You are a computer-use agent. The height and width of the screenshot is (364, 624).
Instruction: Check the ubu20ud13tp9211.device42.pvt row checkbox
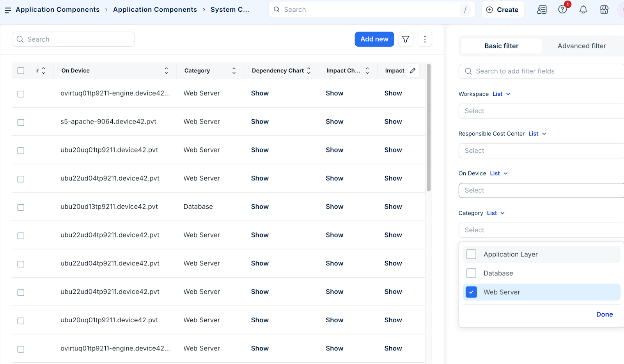(21, 207)
